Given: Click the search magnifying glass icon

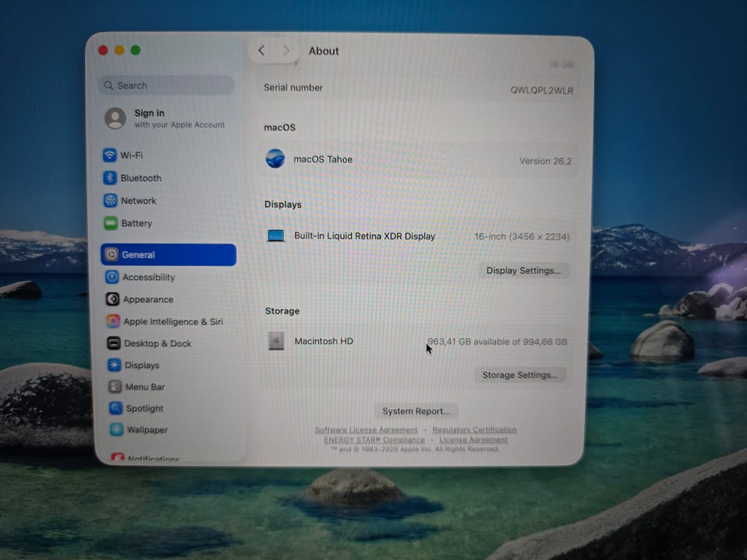Looking at the screenshot, I should pos(109,86).
